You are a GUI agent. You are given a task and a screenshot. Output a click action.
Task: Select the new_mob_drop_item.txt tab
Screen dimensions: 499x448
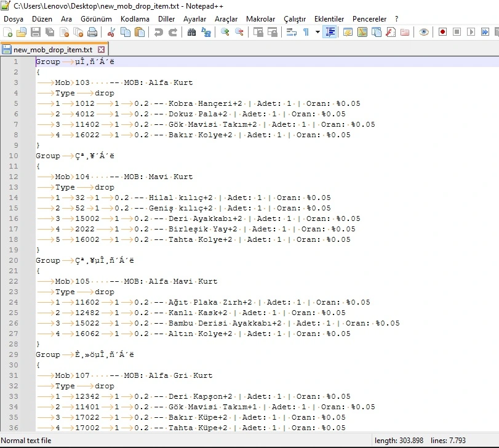pyautogui.click(x=52, y=49)
